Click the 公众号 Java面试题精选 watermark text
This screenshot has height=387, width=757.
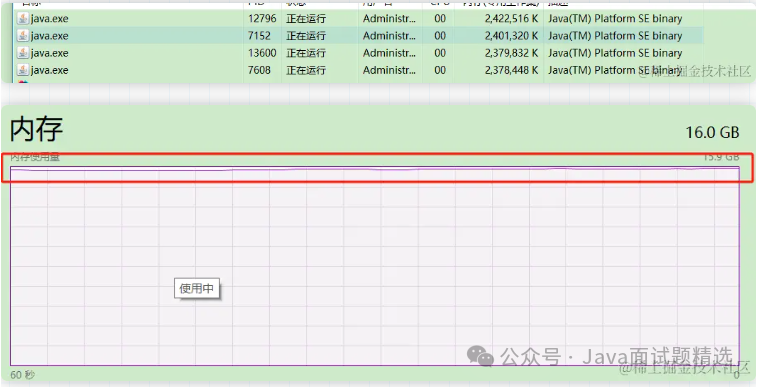616,357
